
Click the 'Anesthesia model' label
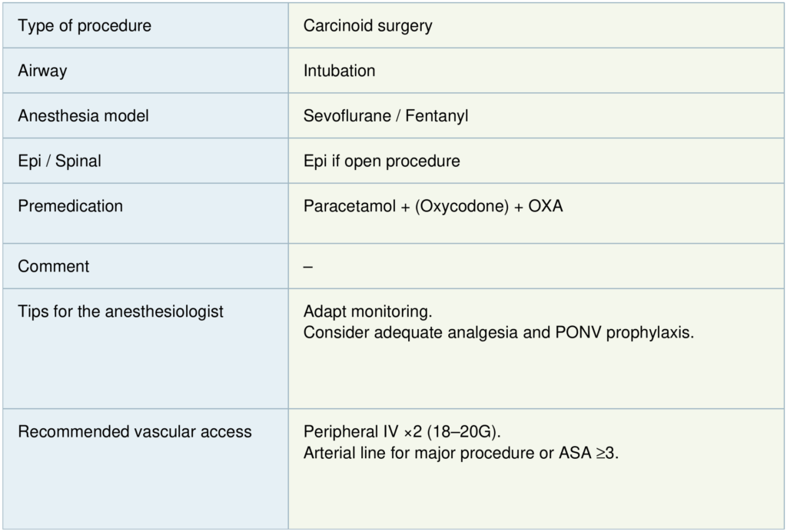pyautogui.click(x=83, y=116)
